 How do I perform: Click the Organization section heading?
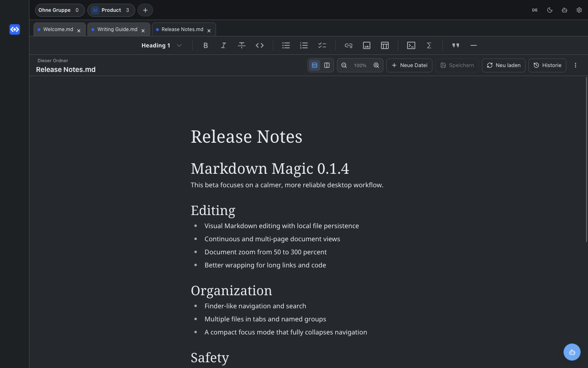point(231,291)
